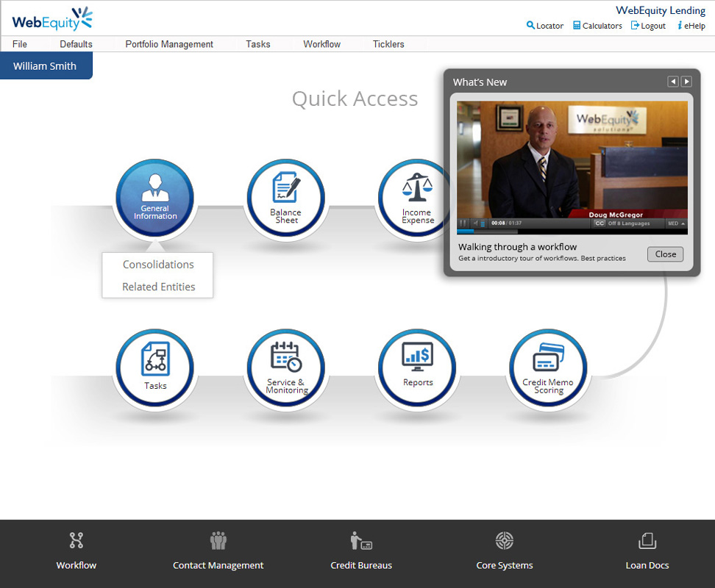Viewport: 715px width, 588px height.
Task: Open the Reports icon
Action: [x=417, y=367]
